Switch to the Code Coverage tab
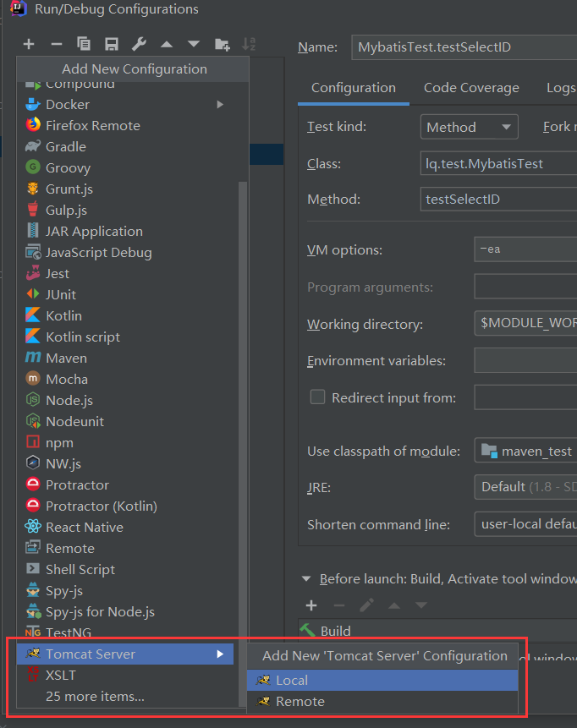The height and width of the screenshot is (728, 577). (471, 88)
